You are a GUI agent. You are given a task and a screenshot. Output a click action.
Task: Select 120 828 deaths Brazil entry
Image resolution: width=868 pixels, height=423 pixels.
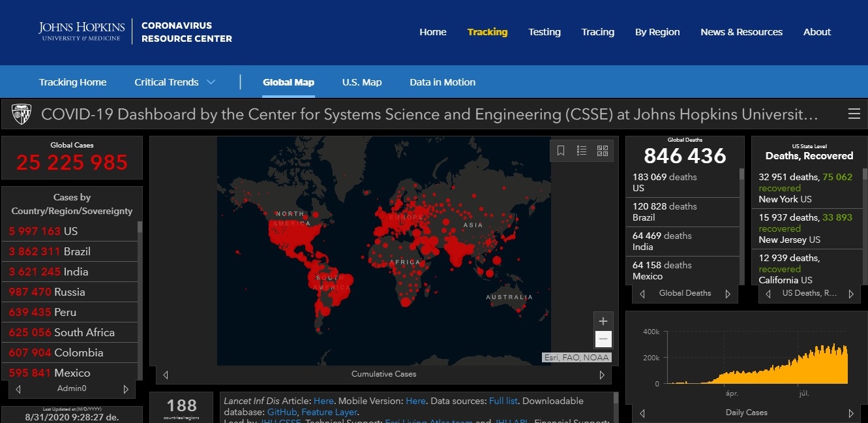[683, 211]
